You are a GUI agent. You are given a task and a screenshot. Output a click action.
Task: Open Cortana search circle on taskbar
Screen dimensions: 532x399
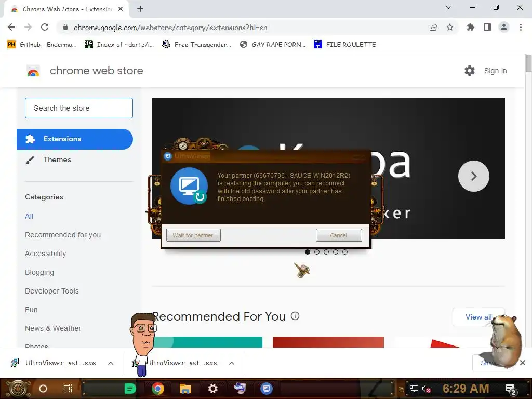(43, 389)
